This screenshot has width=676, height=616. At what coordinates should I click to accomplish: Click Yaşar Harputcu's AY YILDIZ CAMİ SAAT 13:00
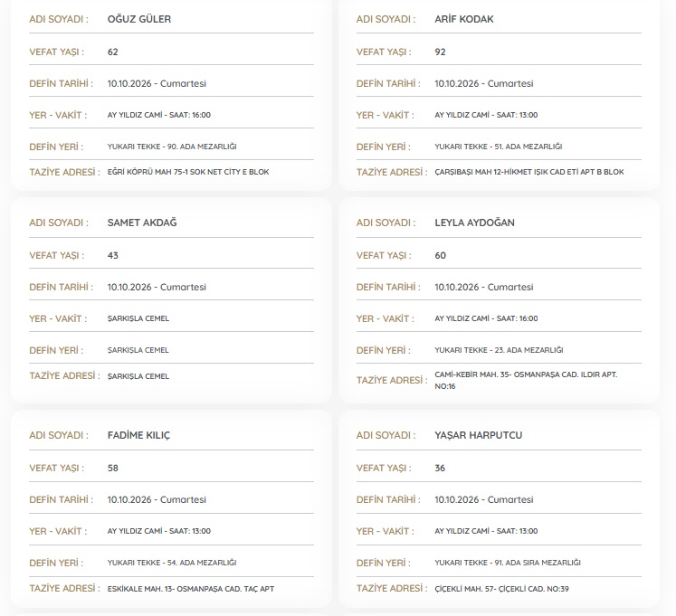click(x=486, y=531)
